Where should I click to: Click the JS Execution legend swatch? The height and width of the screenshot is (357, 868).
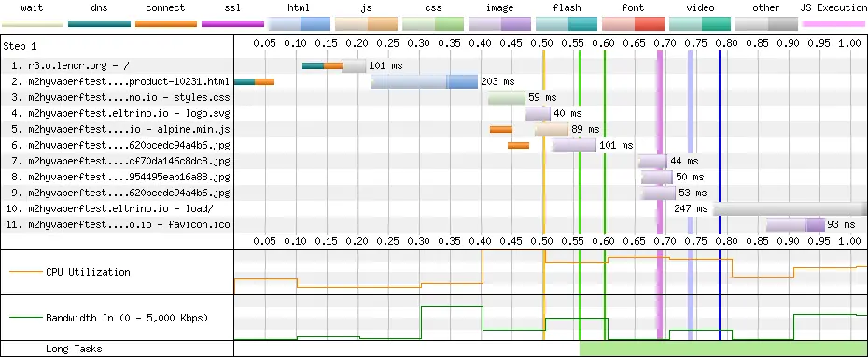click(833, 24)
